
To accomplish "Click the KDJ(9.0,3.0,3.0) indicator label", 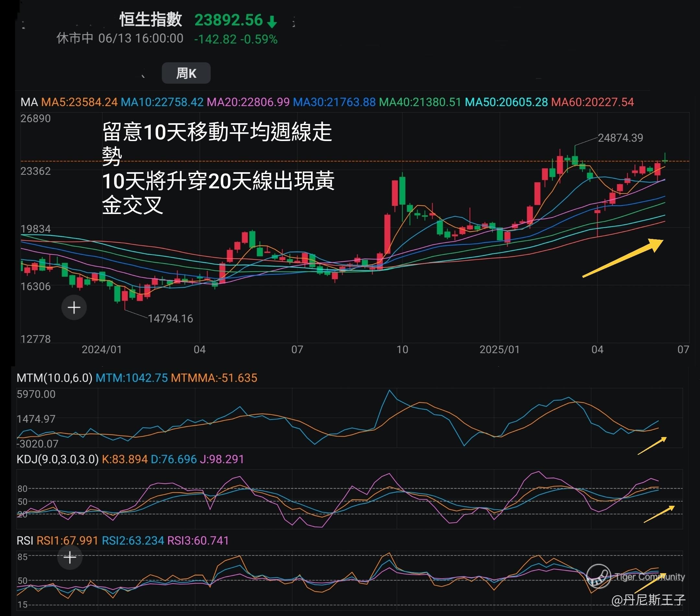I will point(58,459).
